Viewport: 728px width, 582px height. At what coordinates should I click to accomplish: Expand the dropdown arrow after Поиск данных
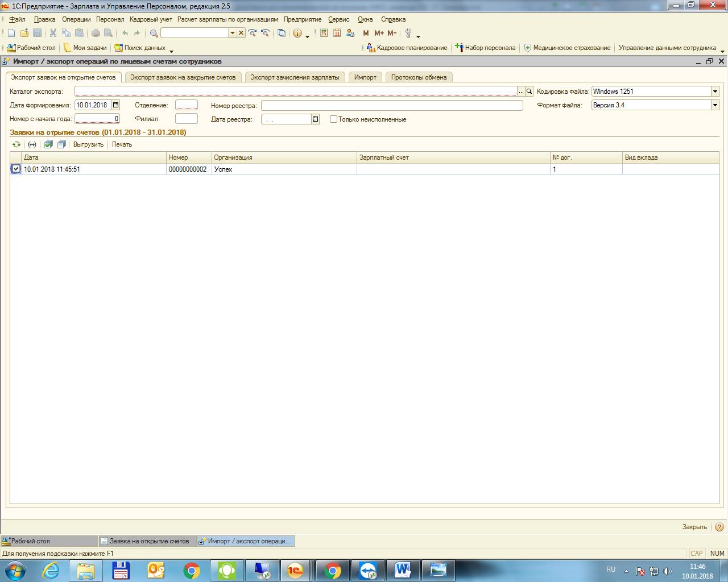(x=172, y=50)
